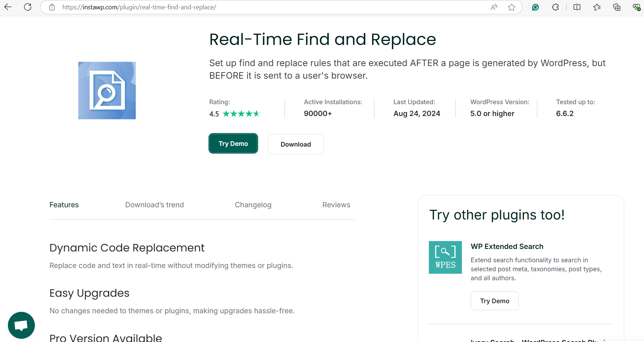
Task: Open the Favorites list icon
Action: pyautogui.click(x=597, y=7)
